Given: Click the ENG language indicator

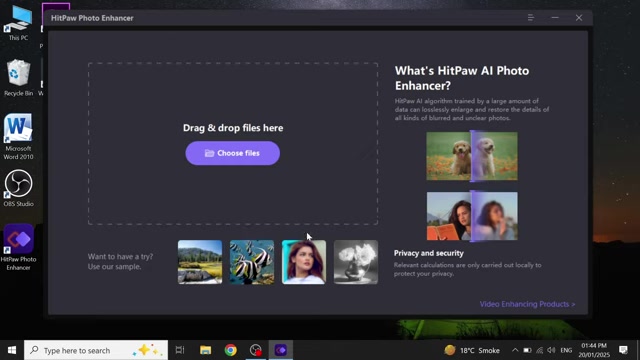Looking at the screenshot, I should click(x=566, y=350).
